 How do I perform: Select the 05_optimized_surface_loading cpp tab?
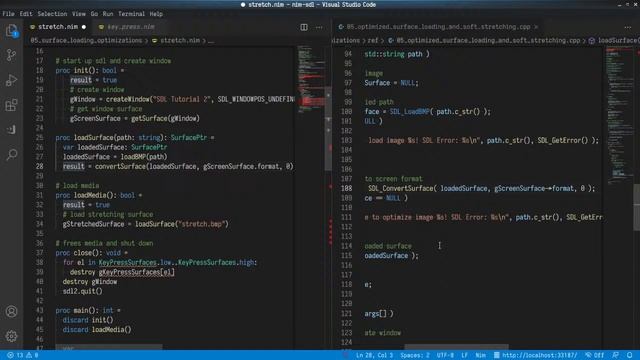pos(438,27)
